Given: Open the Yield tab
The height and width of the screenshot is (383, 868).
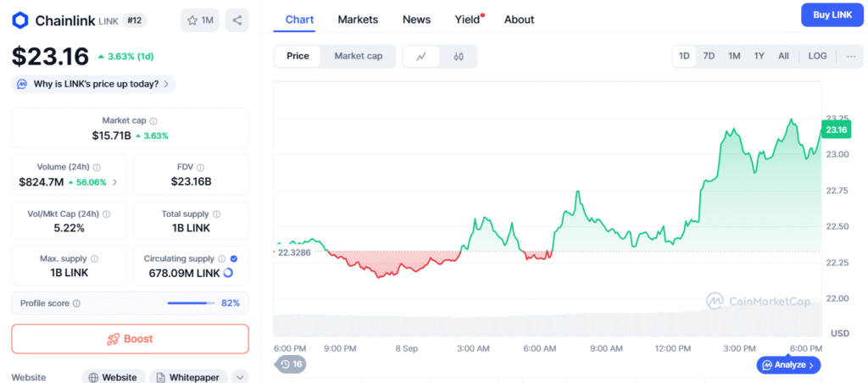Looking at the screenshot, I should [x=468, y=20].
